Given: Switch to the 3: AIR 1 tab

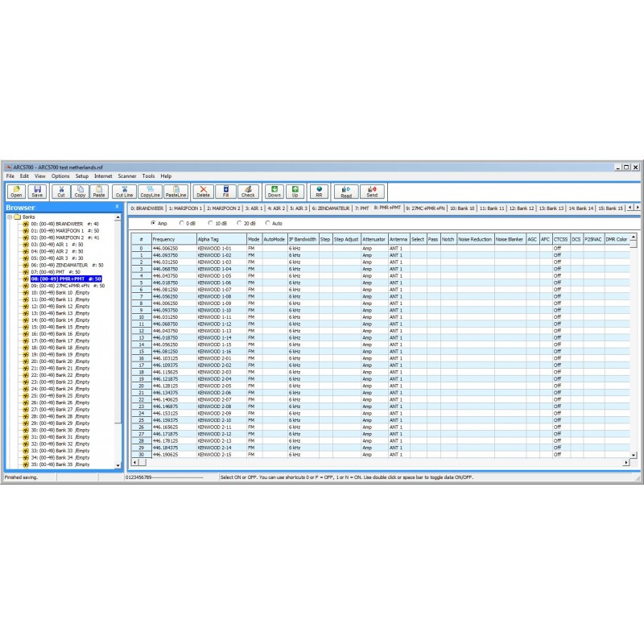Looking at the screenshot, I should tap(254, 208).
